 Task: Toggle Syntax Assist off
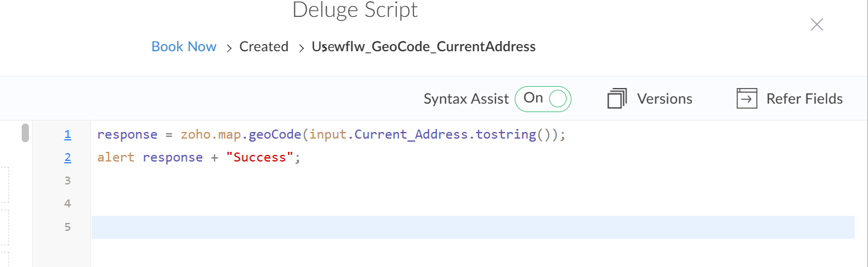pos(542,98)
